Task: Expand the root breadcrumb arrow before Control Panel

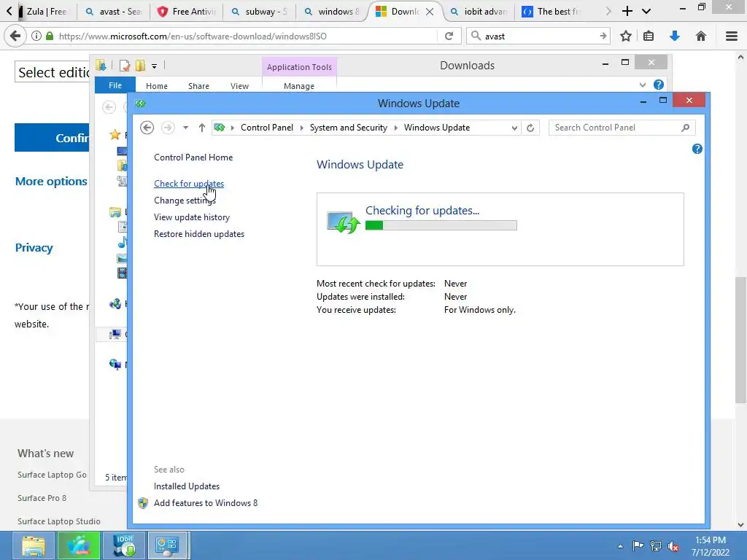Action: (x=233, y=128)
